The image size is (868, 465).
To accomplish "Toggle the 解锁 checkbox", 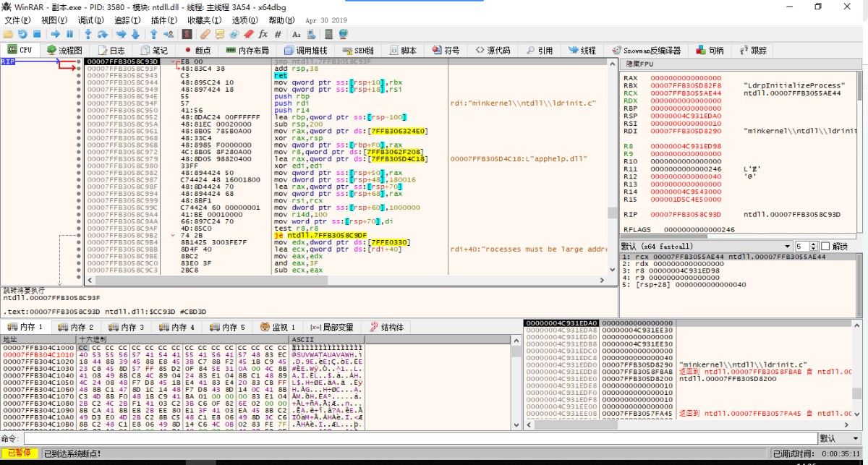I will coord(824,247).
